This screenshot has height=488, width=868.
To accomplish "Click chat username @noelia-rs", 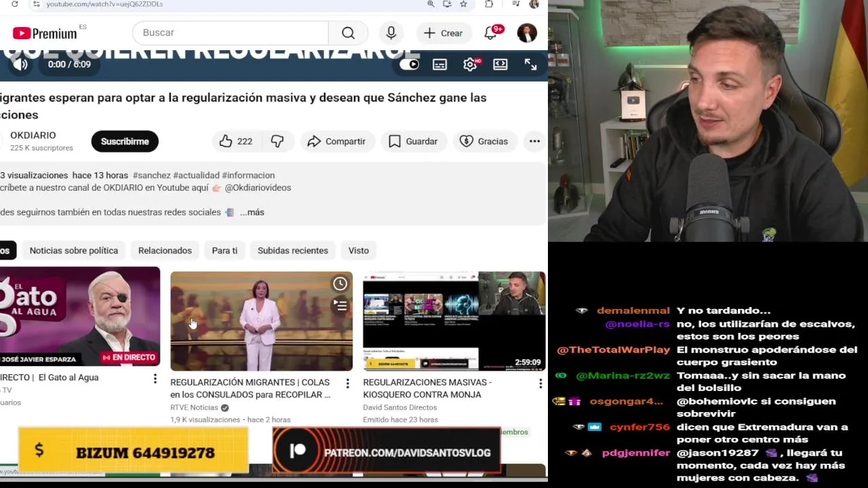I will pyautogui.click(x=637, y=324).
